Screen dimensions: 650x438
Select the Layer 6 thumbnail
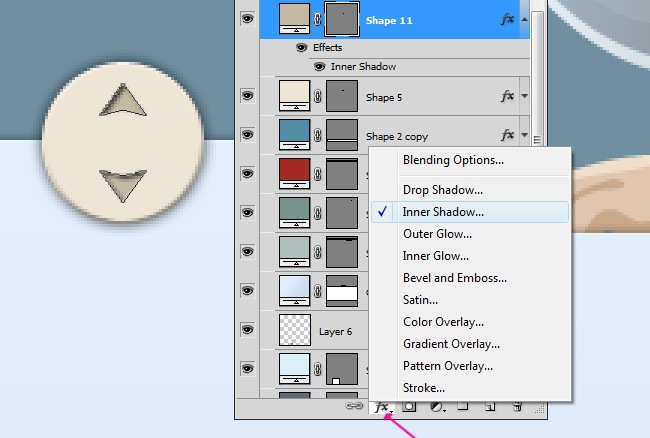pyautogui.click(x=295, y=330)
